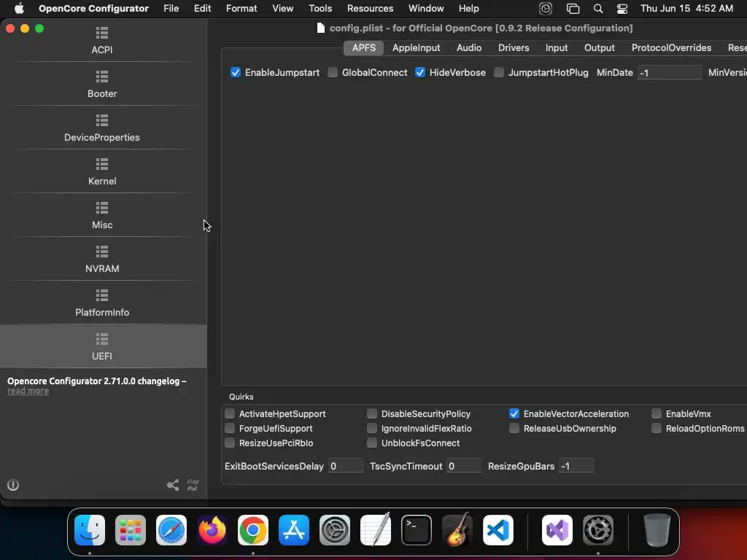The height and width of the screenshot is (560, 747).
Task: Click Spotlight search icon in menu bar
Action: click(x=598, y=9)
